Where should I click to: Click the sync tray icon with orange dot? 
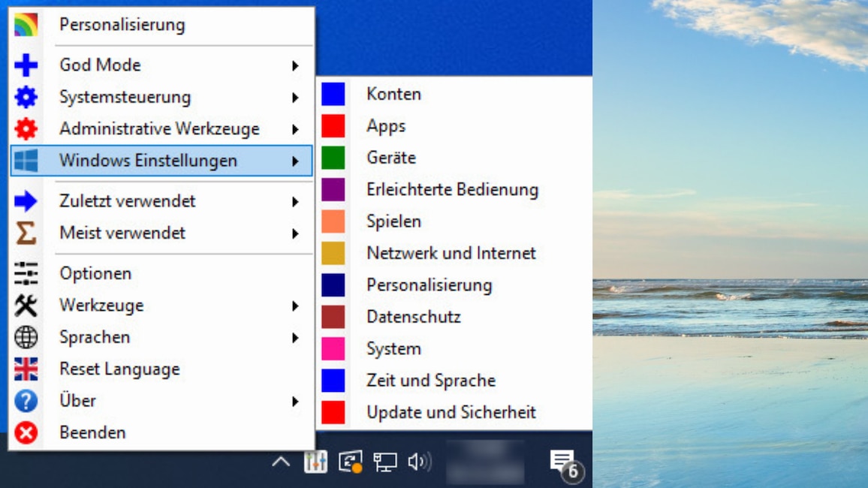[x=351, y=462]
